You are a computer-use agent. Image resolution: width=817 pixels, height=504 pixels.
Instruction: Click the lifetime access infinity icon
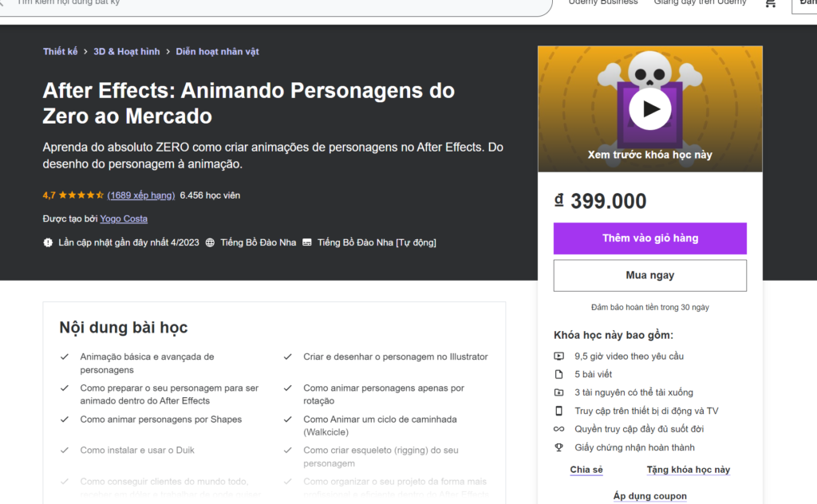[558, 429]
